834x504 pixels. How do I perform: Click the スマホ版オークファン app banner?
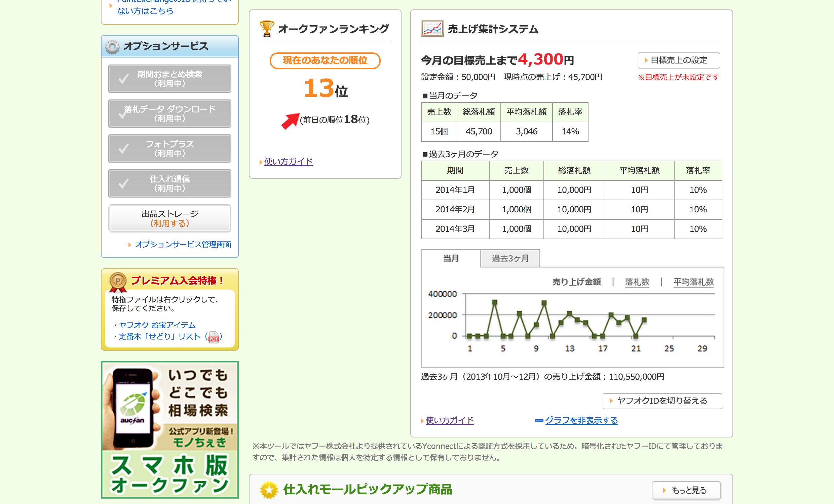[x=169, y=430]
